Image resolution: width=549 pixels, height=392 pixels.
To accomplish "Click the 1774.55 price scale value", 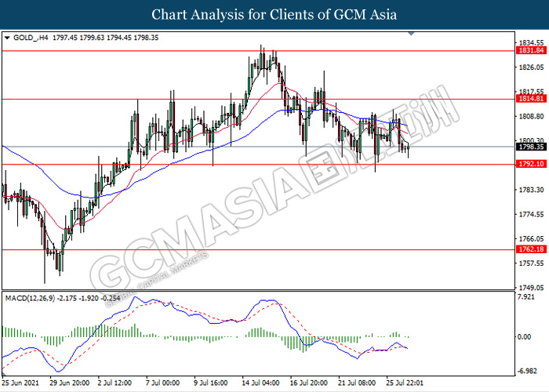I will pyautogui.click(x=532, y=214).
